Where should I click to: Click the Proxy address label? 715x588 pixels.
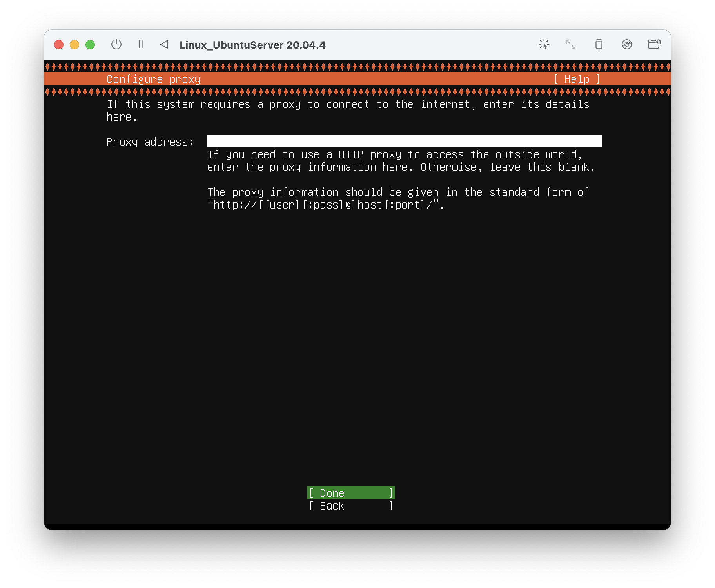pos(150,142)
